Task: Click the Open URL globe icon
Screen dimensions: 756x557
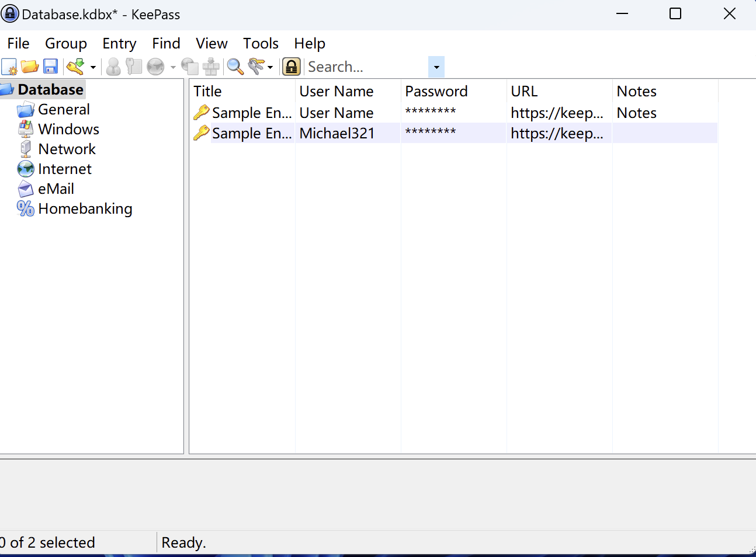Action: tap(155, 67)
